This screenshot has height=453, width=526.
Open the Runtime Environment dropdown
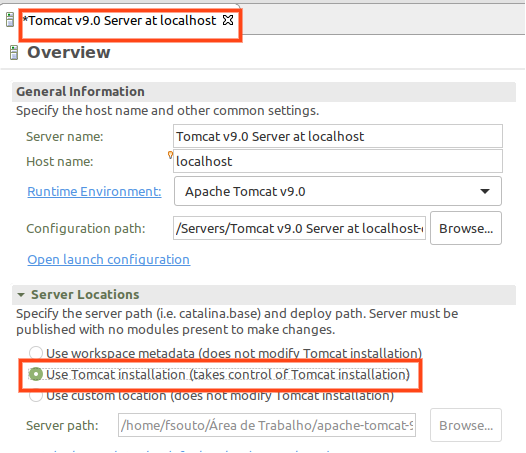[x=338, y=191]
